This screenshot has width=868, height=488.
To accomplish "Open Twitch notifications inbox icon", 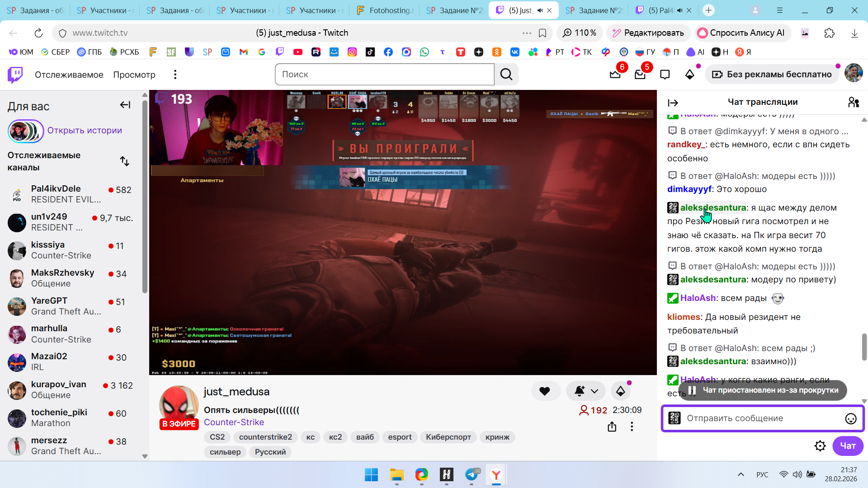I will [640, 75].
